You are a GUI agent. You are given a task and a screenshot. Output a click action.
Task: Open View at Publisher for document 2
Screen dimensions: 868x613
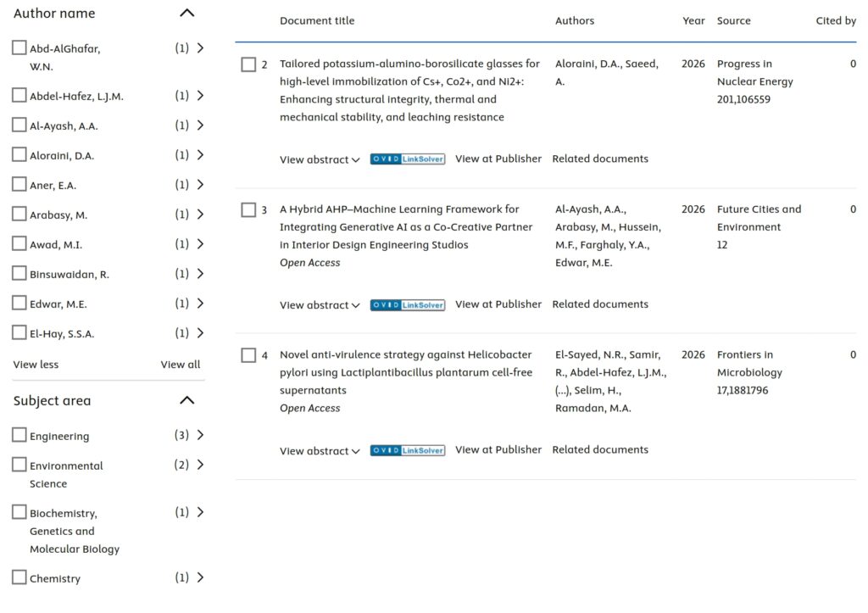(498, 159)
